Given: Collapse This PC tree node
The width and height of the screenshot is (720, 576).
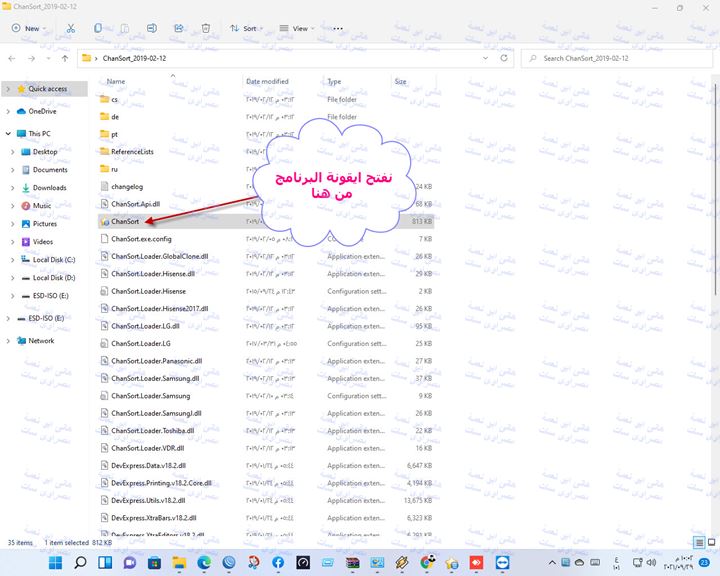Looking at the screenshot, I should [8, 134].
